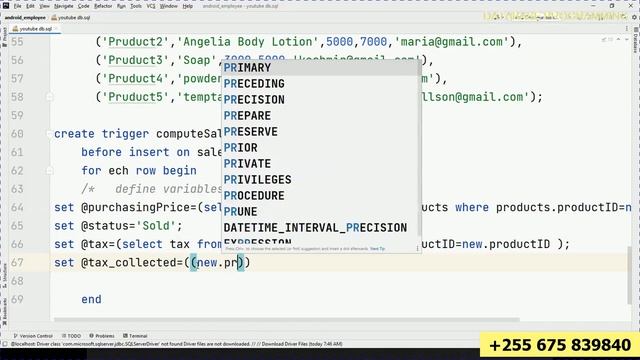Open the Run menu

[121, 6]
